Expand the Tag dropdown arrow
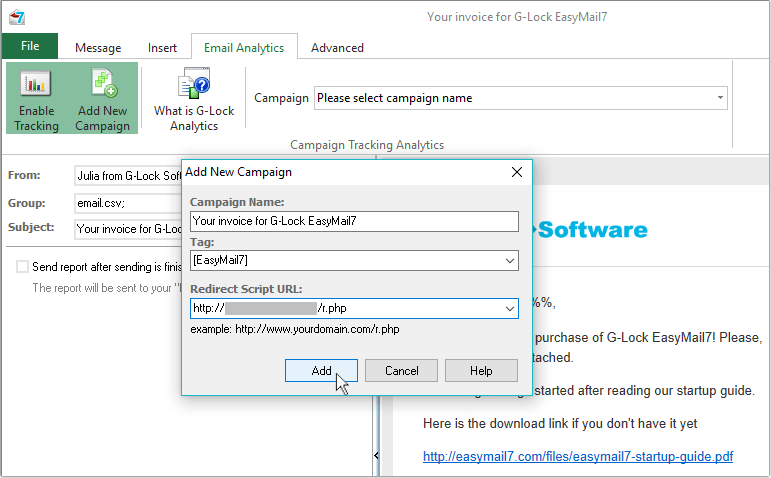 tap(510, 261)
